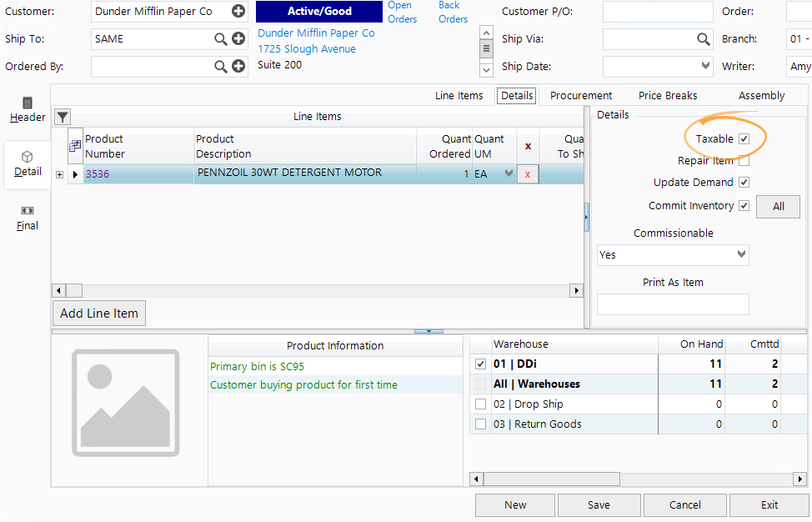Expand the 3536 line item row
Screen dimensions: 812x522
pos(58,174)
